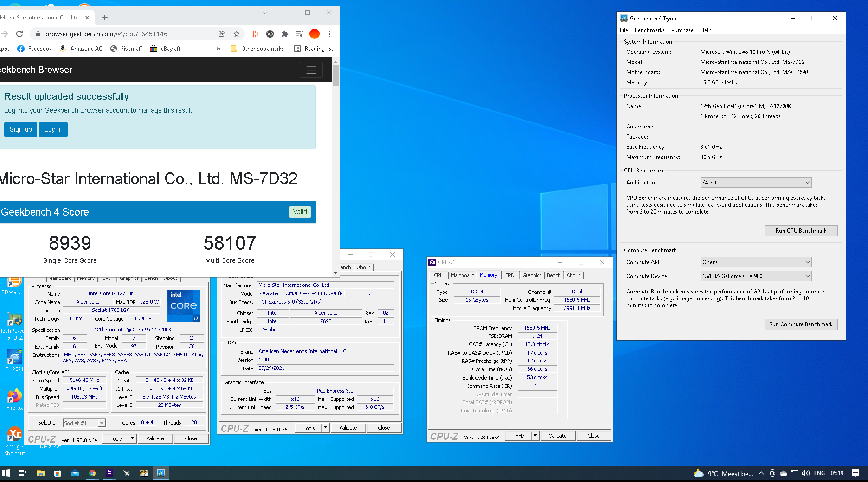Click the Windows Start button
The height and width of the screenshot is (482, 868).
tap(6, 473)
